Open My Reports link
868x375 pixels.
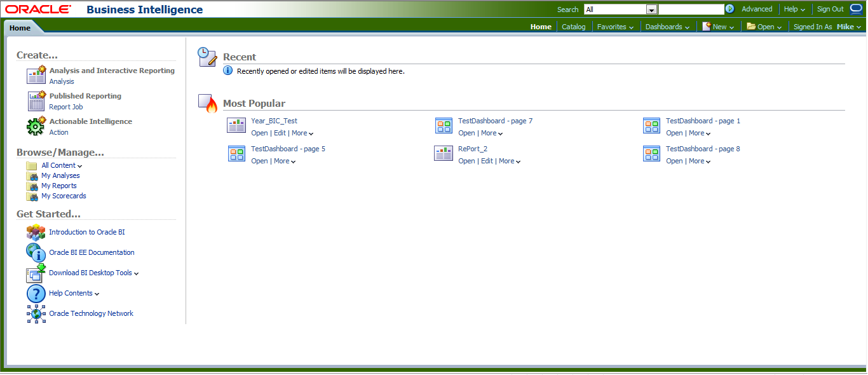pos(59,186)
